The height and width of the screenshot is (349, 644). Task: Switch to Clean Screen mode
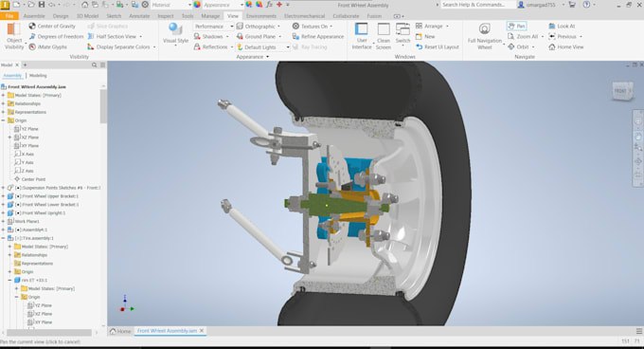[x=384, y=36]
